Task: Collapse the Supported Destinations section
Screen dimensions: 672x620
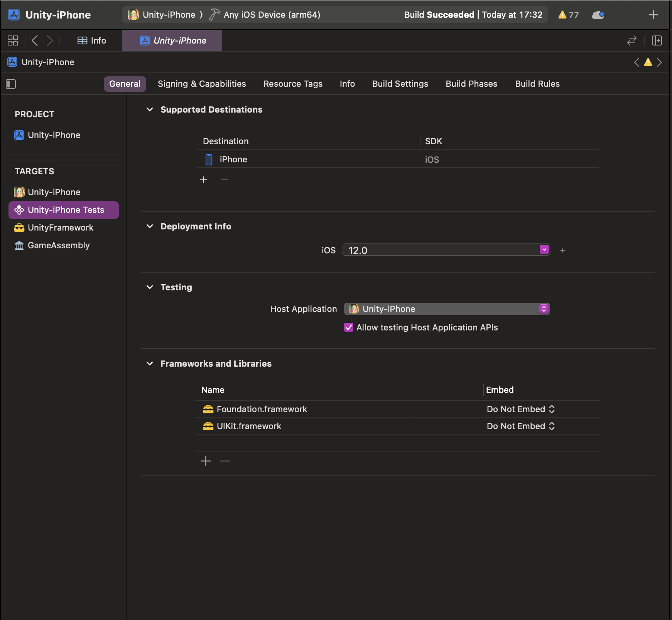Action: coord(150,110)
